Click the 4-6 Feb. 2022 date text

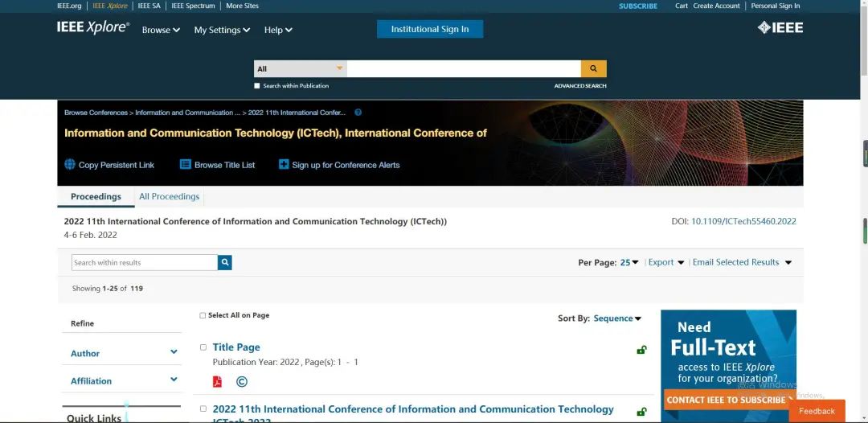pos(91,235)
